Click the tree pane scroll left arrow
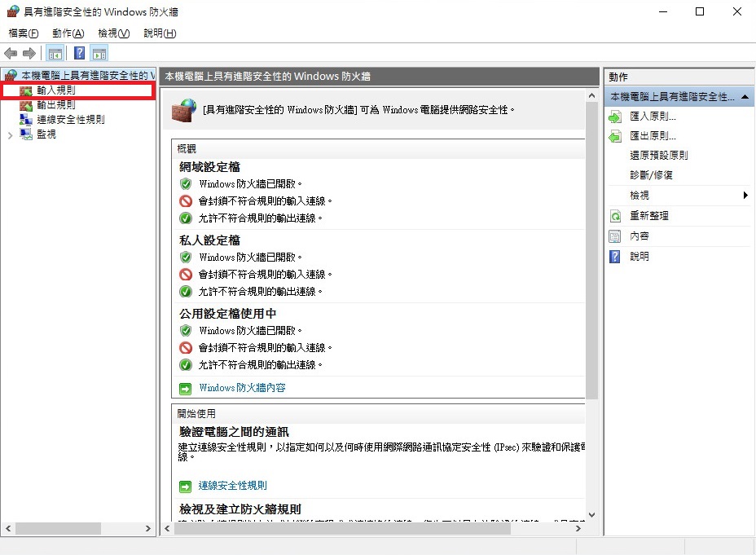This screenshot has height=555, width=756. click(x=8, y=528)
